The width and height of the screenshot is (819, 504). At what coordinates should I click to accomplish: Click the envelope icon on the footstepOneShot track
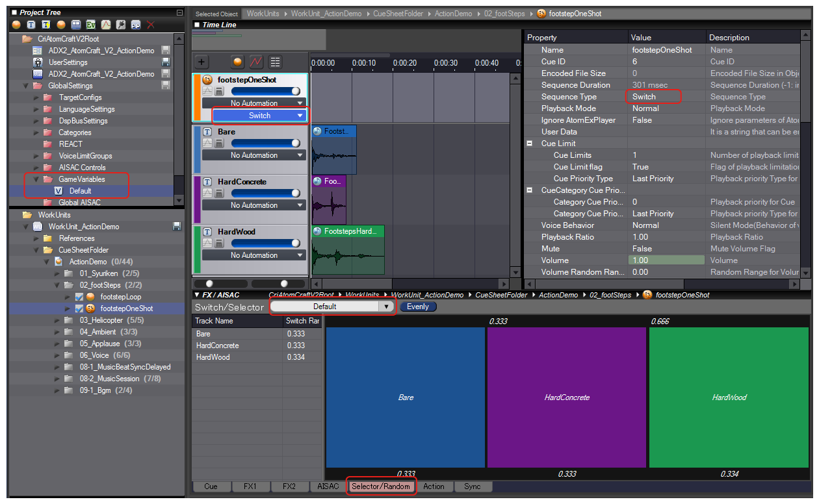pyautogui.click(x=207, y=91)
